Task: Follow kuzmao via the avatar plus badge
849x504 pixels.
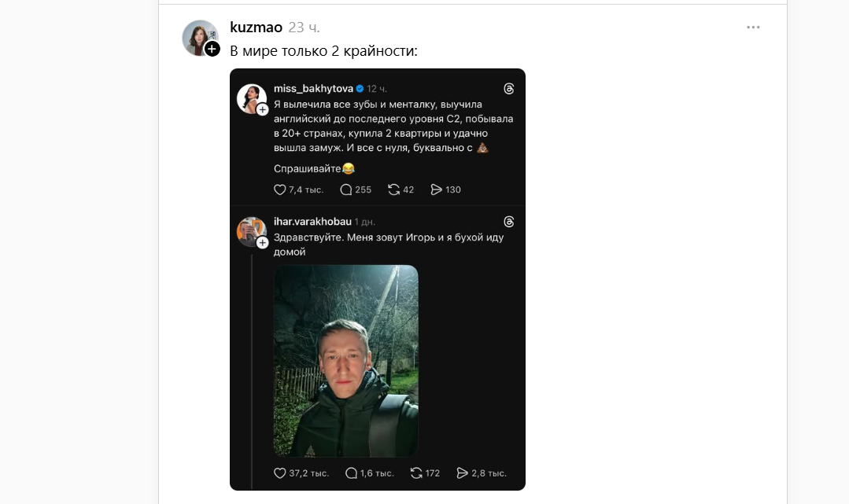Action: [x=212, y=49]
